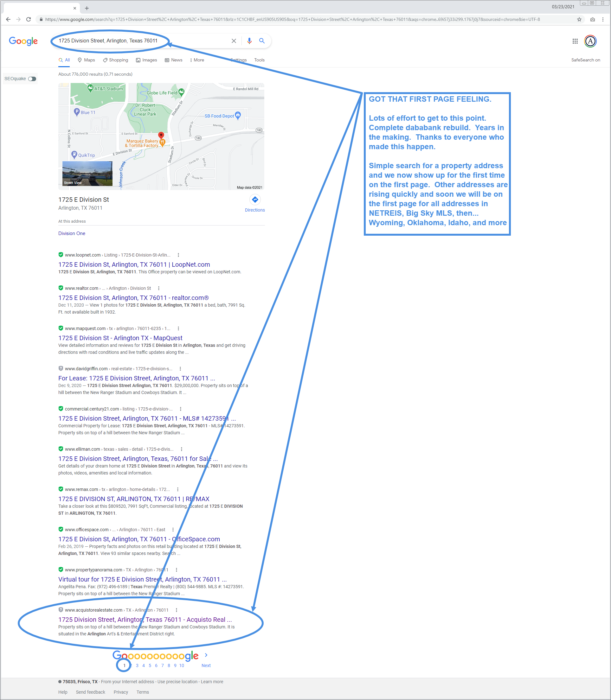
Task: Select AT&T Stadium marker on map
Action: point(90,88)
